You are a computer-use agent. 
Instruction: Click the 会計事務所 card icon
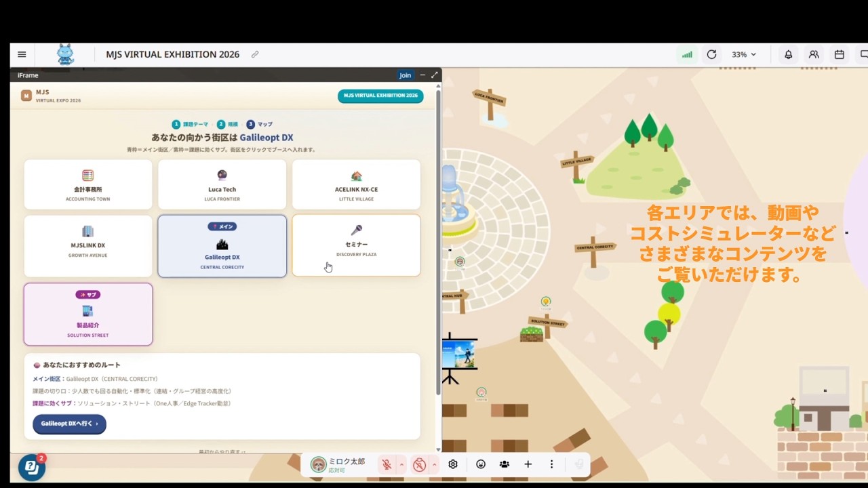click(87, 176)
